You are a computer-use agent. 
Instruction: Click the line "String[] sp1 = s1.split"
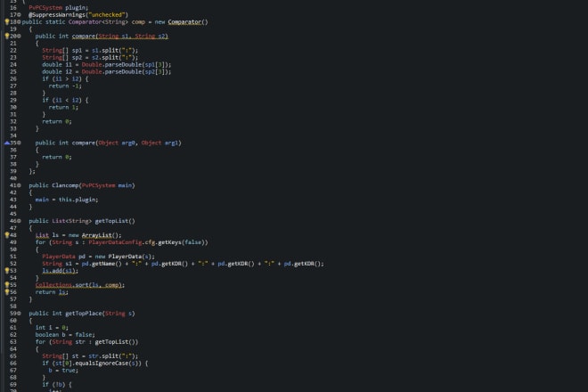pos(90,50)
